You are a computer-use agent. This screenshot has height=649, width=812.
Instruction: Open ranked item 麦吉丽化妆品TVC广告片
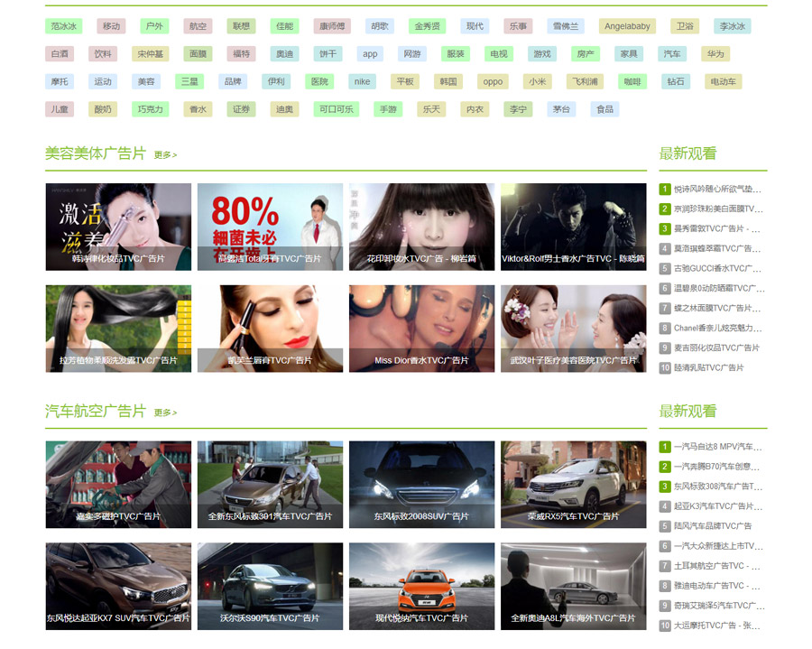pos(716,348)
